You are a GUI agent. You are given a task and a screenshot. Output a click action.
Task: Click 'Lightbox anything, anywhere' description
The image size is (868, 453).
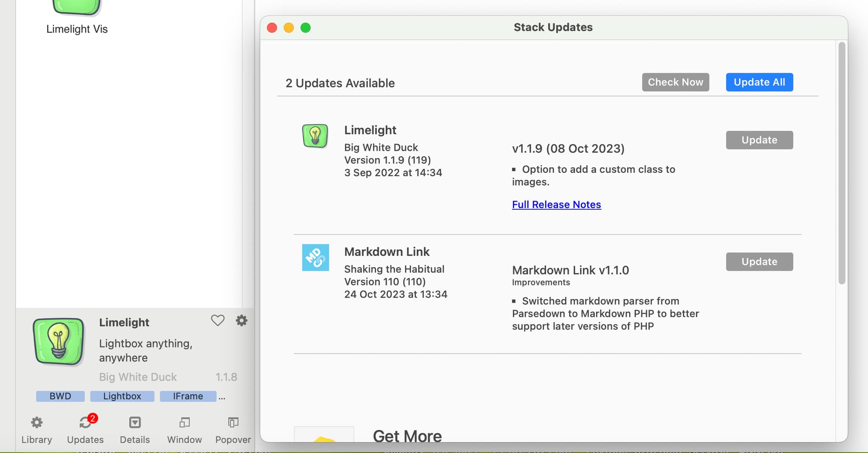coord(146,350)
